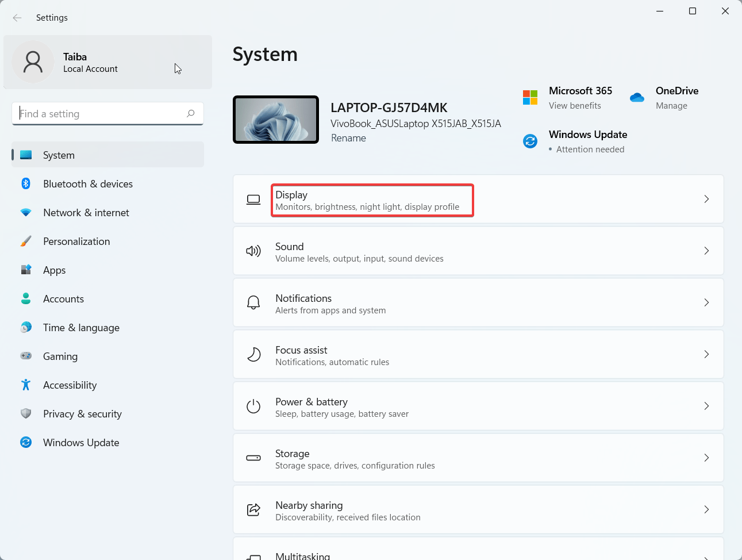Navigate to Accounts section
Image resolution: width=742 pixels, height=560 pixels.
108,298
